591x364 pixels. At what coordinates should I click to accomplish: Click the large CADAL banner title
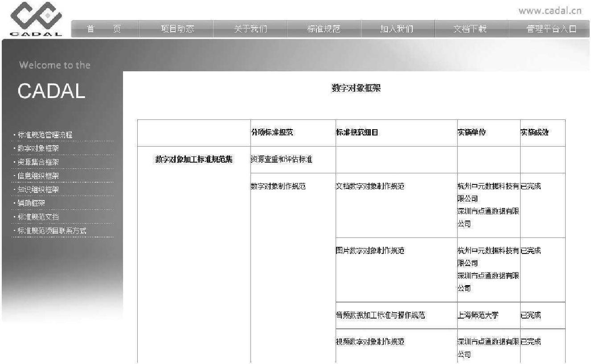51,91
